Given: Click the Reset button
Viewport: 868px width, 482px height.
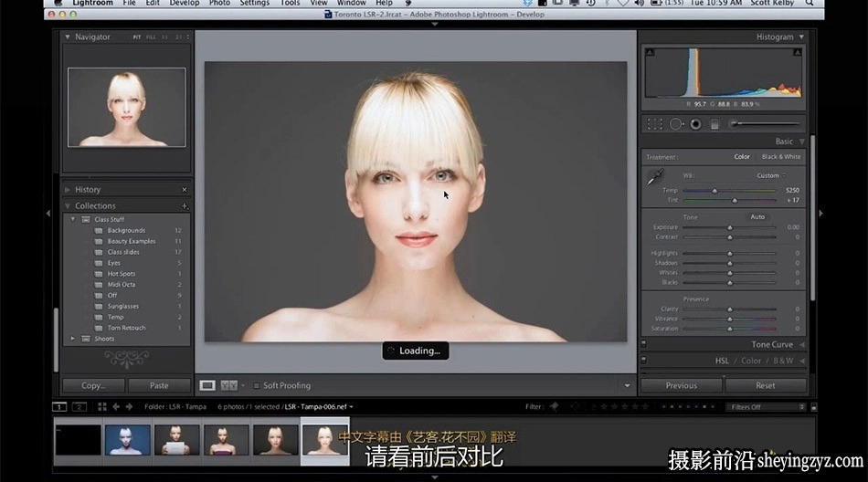Looking at the screenshot, I should click(766, 386).
